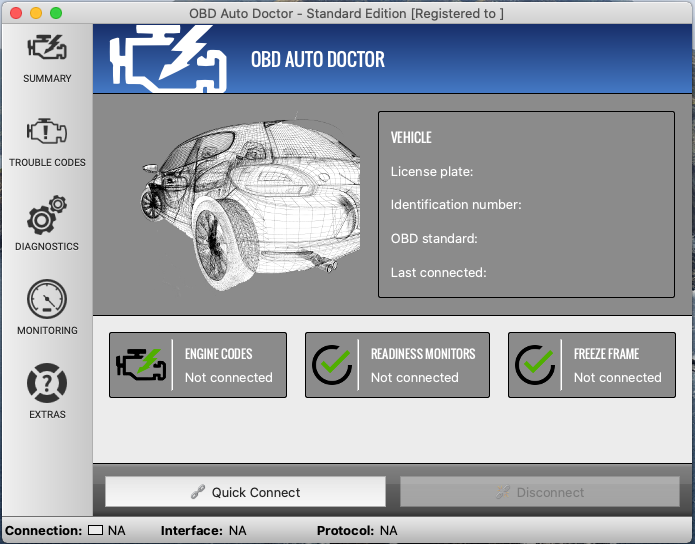Viewport: 695px width, 544px height.
Task: Open the Freeze Frame tile label
Action: pos(606,354)
